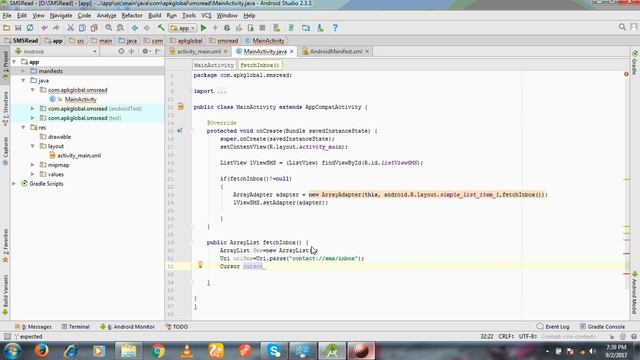Click the Synchronize toolbar icon
This screenshot has width=640, height=360.
(x=30, y=28)
